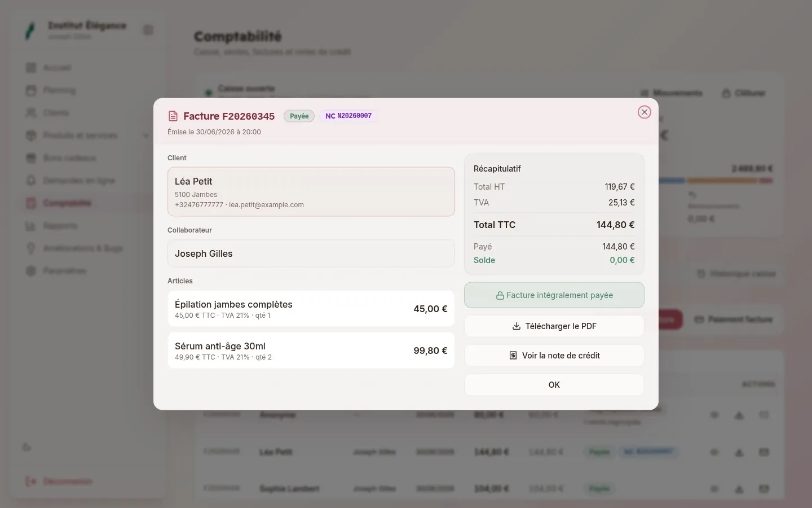Click the download icon on Télécharger le PDF
Viewport: 812px width, 508px height.
516,326
